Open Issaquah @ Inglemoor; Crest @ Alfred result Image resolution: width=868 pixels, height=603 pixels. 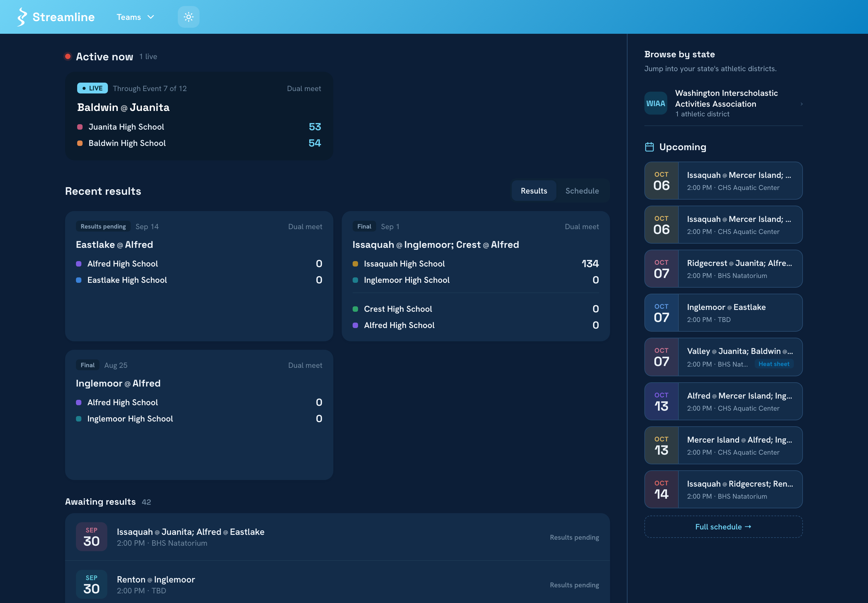coord(476,276)
